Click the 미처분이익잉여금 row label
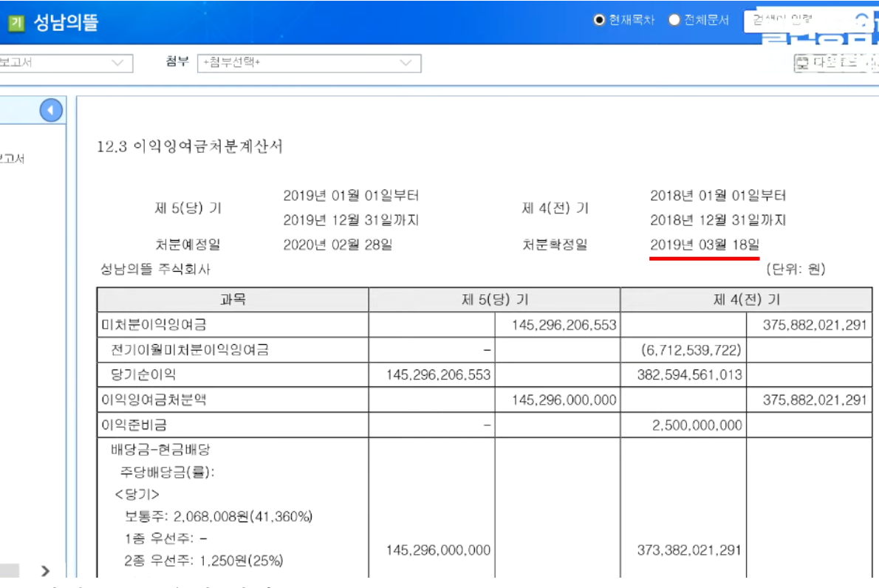879x588 pixels. pos(154,324)
